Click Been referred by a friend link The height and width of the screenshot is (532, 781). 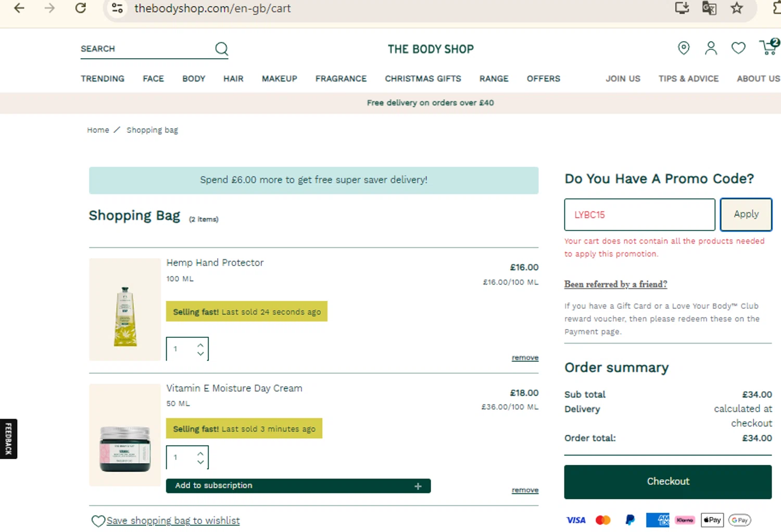[615, 284]
